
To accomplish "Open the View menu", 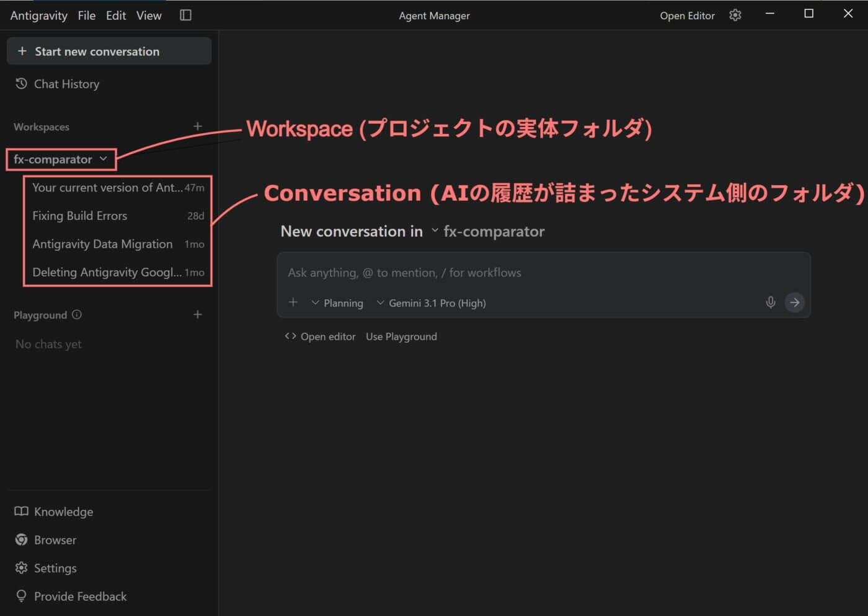I will tap(149, 15).
